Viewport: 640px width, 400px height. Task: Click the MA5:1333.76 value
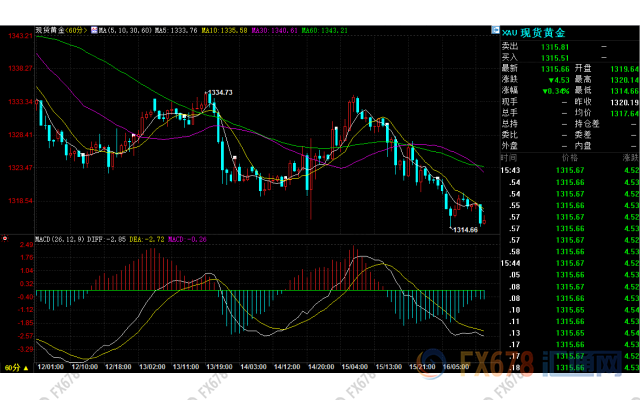coord(176,31)
